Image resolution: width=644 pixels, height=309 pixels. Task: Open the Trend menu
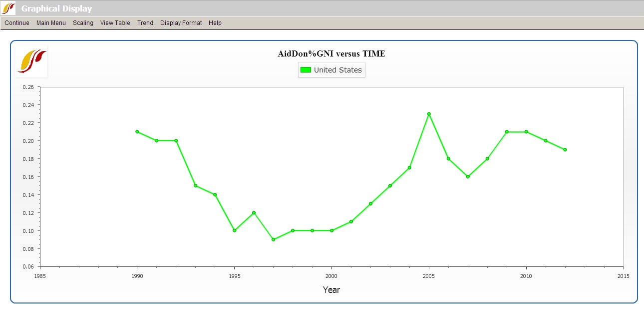145,23
